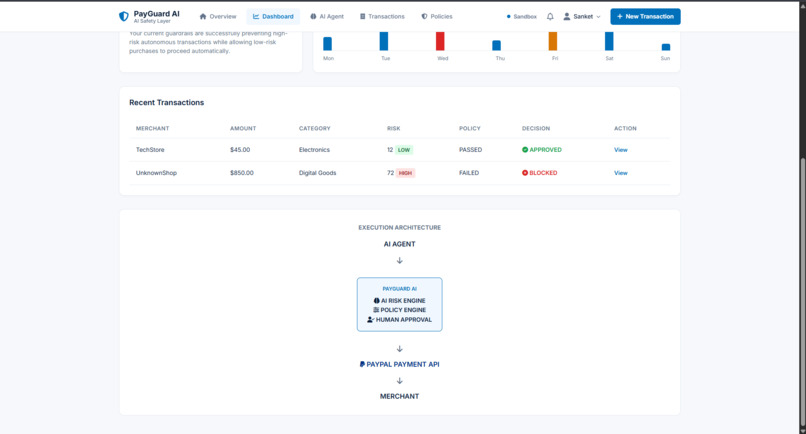Go to the AI Agent tab
Image resolution: width=806 pixels, height=434 pixels.
327,16
